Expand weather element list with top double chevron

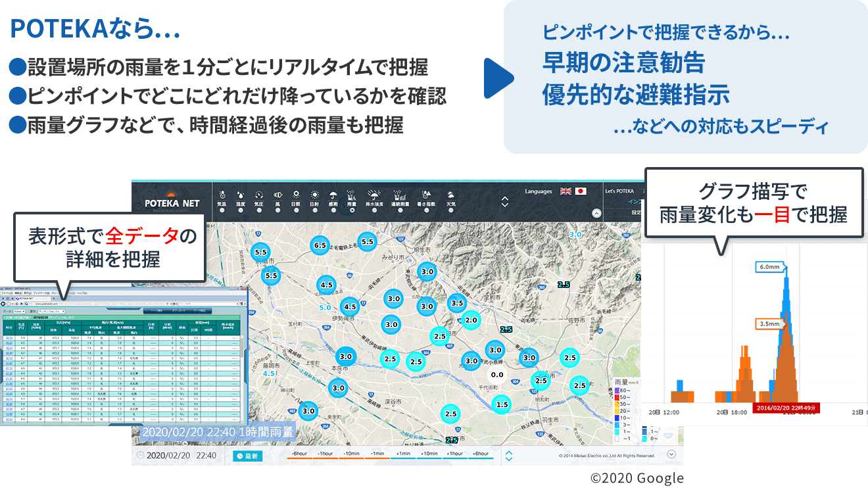505,201
